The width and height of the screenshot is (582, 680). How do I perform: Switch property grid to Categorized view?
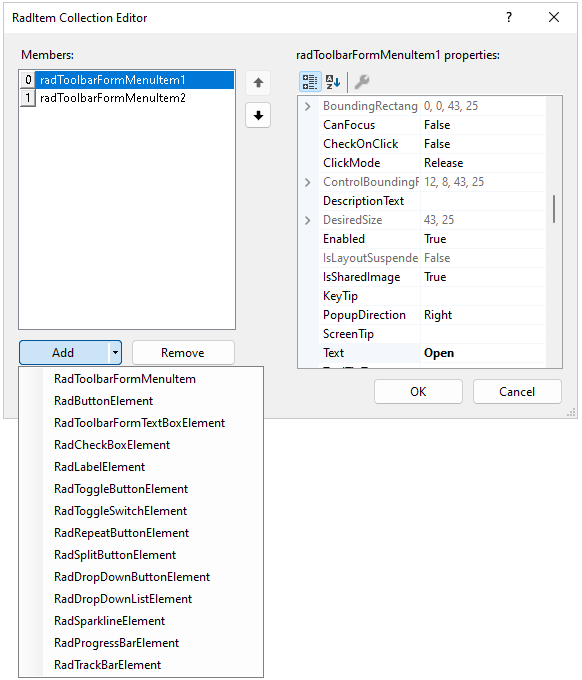310,82
